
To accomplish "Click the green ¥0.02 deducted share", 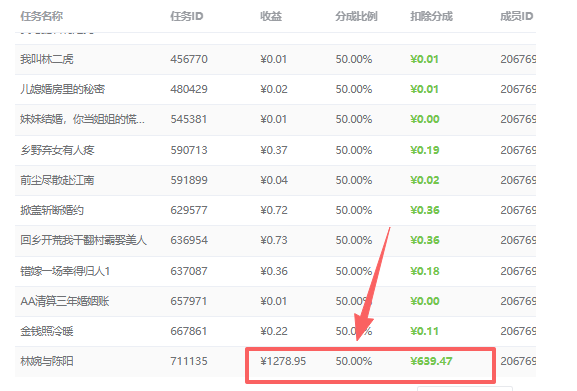I will click(x=425, y=180).
